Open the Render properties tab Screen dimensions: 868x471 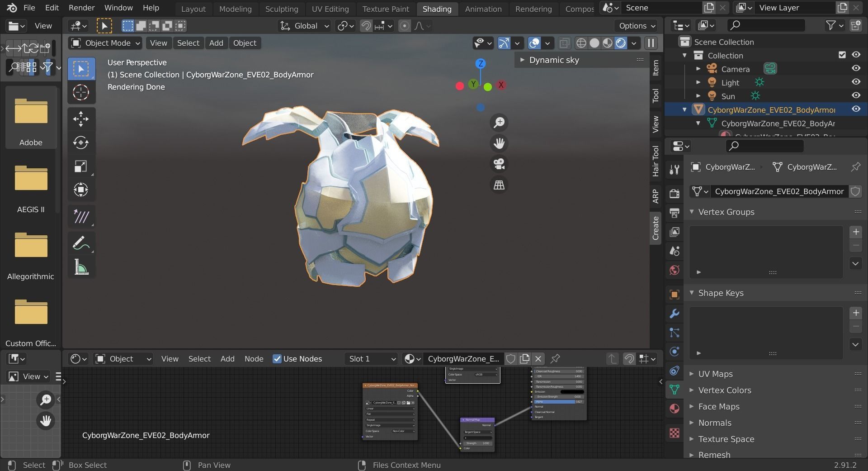674,193
